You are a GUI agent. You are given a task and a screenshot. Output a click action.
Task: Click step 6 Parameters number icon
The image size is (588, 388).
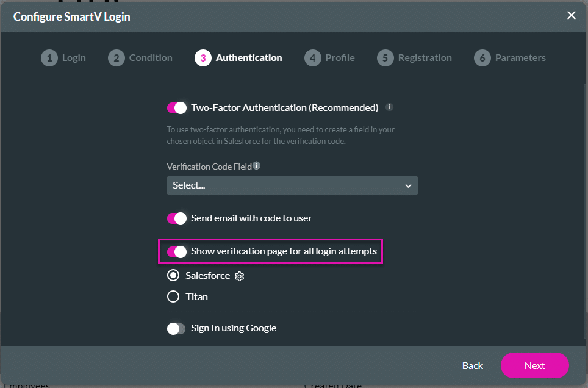coord(482,58)
